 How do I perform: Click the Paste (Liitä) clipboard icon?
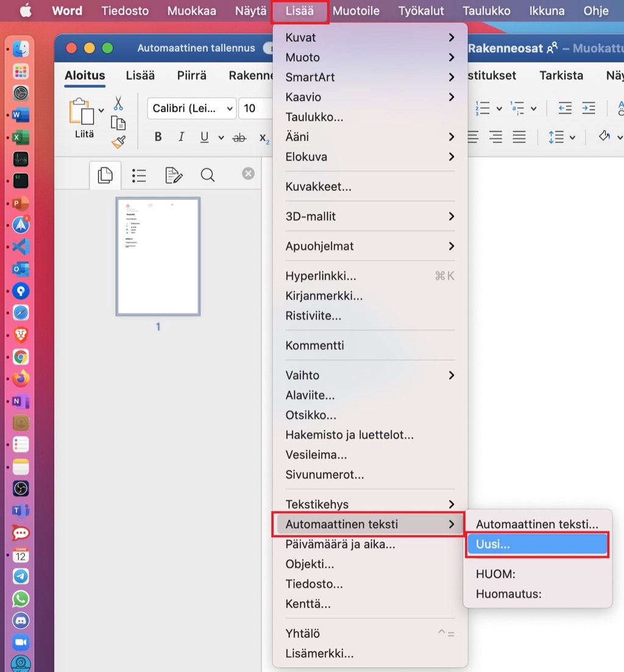point(81,112)
